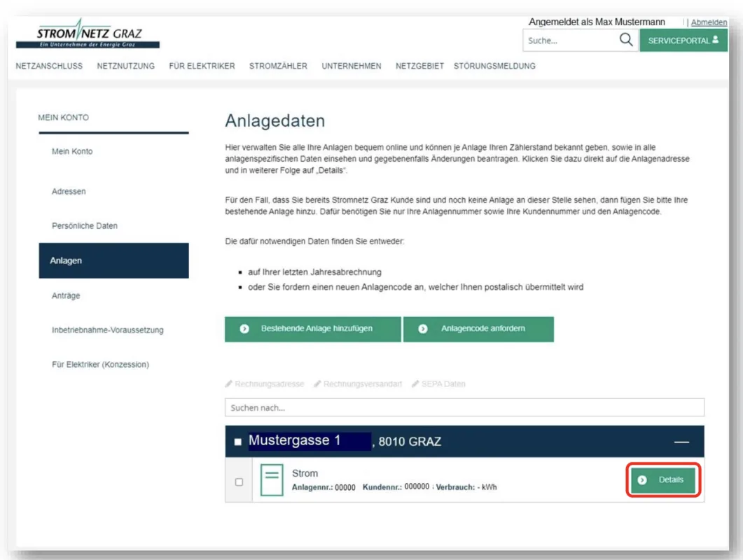Open Für Elektriker (Konzession) in sidebar
743x560 pixels.
[x=100, y=364]
